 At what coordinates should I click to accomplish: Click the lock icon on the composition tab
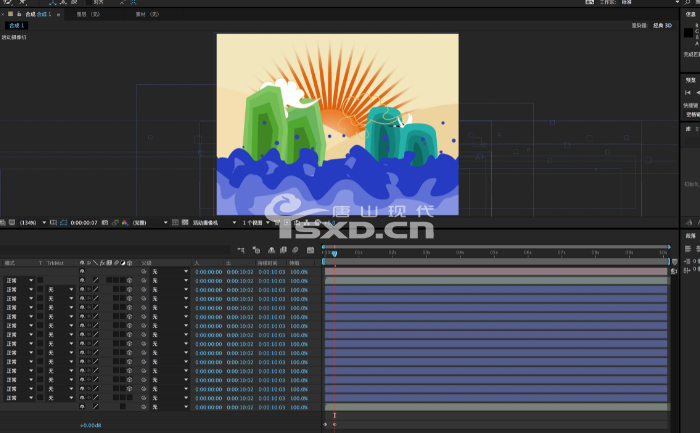(19, 14)
